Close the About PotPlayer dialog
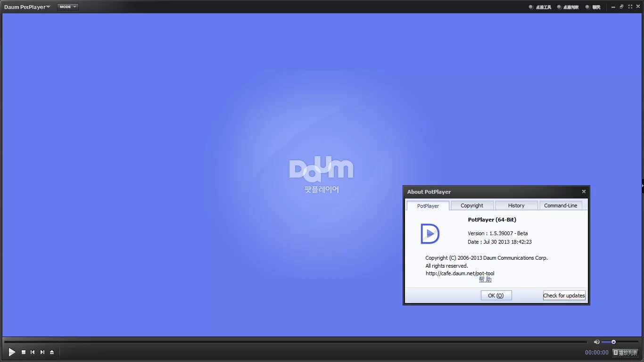The width and height of the screenshot is (644, 362). tap(584, 192)
